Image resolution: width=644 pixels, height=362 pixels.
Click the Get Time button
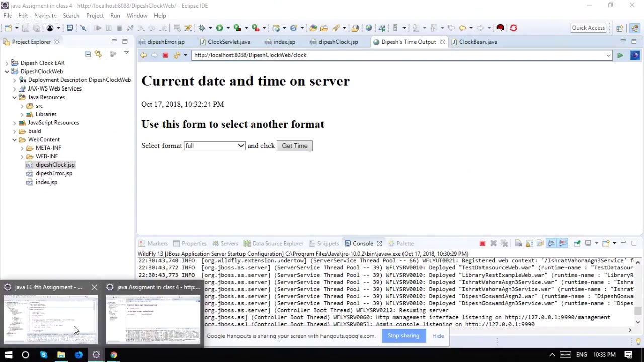point(295,146)
